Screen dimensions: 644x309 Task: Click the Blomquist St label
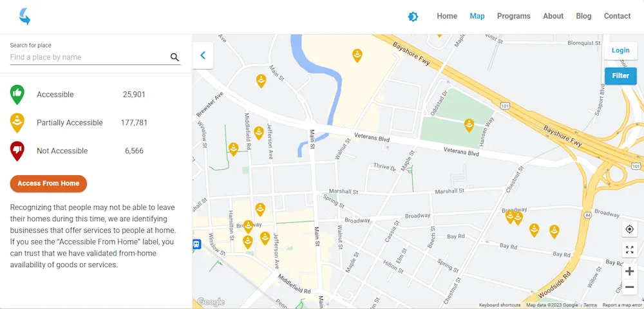[x=583, y=42]
